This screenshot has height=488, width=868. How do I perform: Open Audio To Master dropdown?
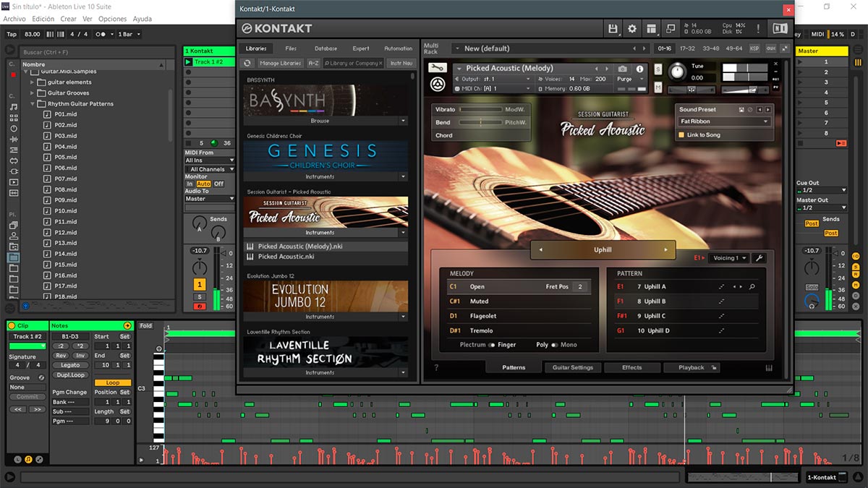click(x=210, y=198)
